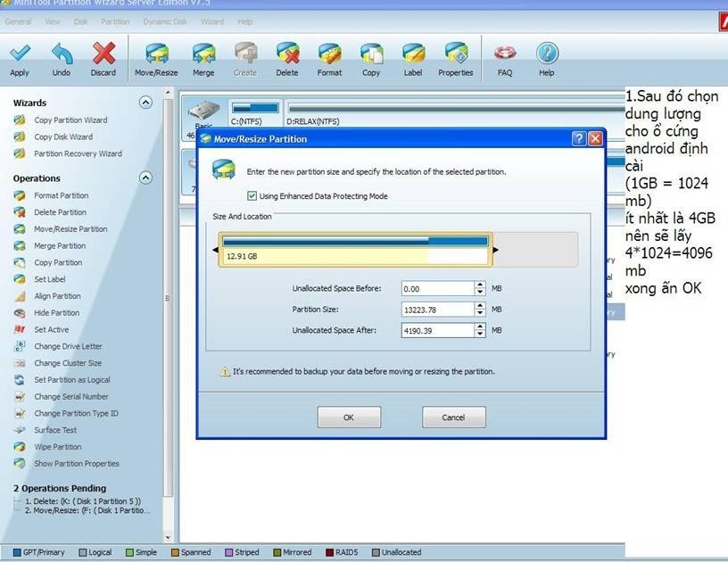Run Surface Test operation

[x=55, y=430]
